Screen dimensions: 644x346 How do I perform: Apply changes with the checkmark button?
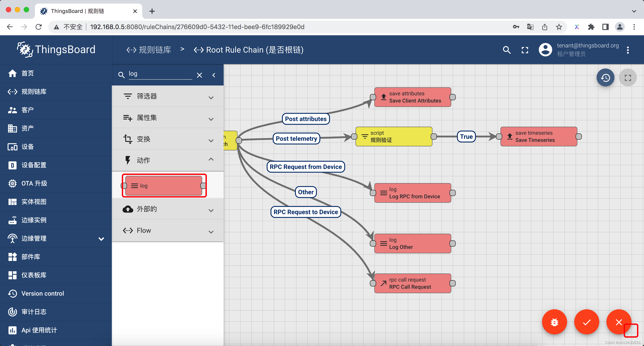pyautogui.click(x=586, y=322)
